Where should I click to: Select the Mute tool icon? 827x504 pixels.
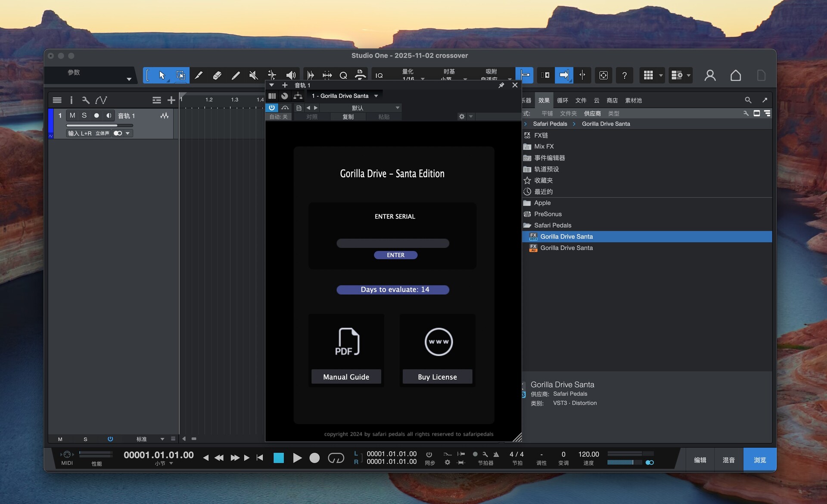[254, 75]
